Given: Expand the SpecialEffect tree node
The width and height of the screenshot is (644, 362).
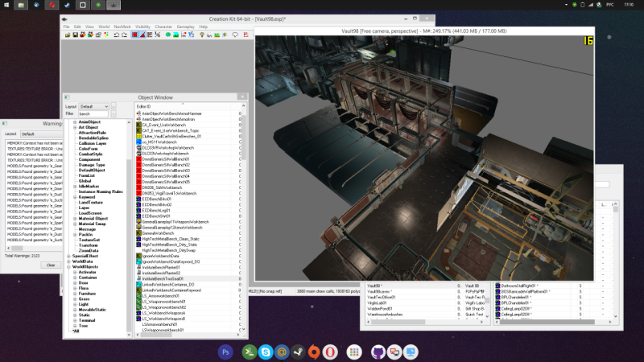Looking at the screenshot, I should pos(68,256).
